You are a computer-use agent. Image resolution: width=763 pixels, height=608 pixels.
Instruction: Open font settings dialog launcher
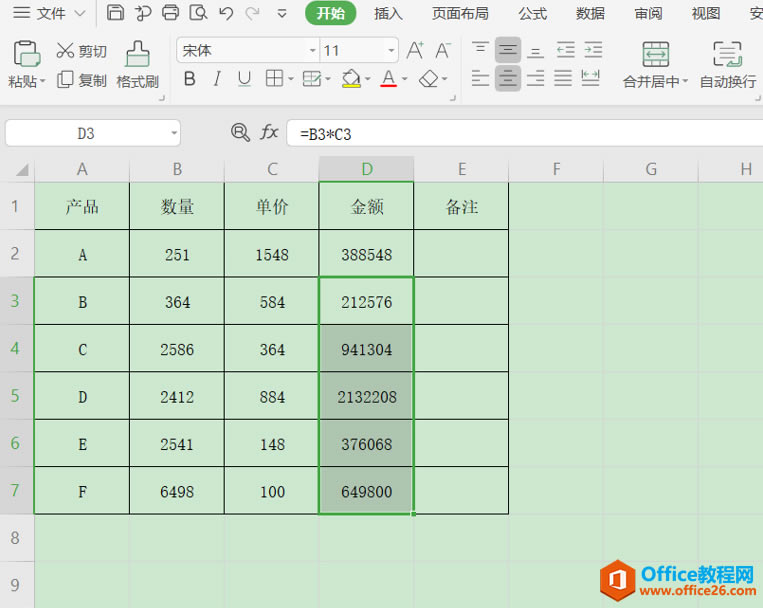(x=453, y=98)
